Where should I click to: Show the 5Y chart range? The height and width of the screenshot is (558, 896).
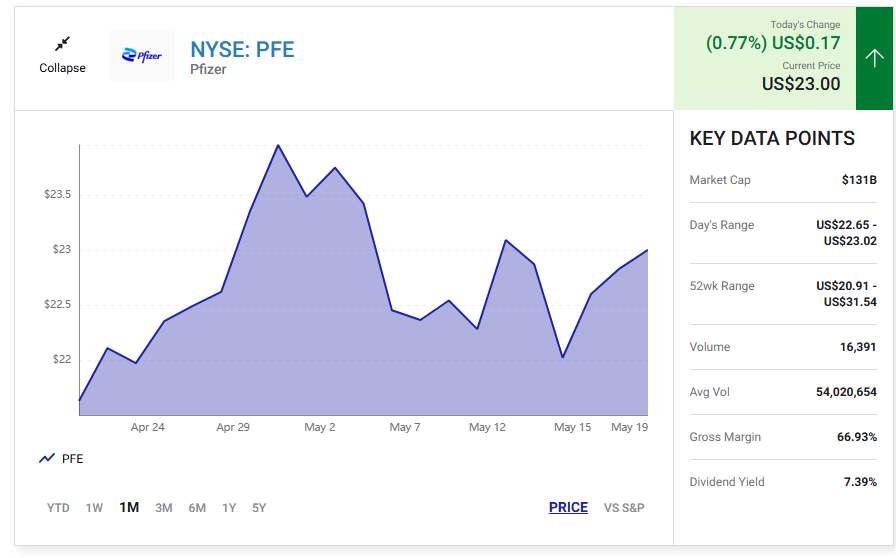(259, 508)
